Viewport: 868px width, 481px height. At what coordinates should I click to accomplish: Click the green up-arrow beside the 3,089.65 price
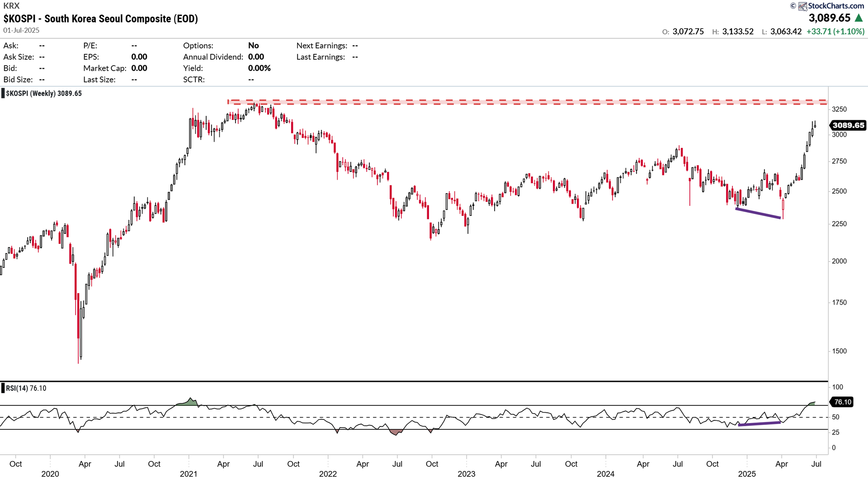point(859,18)
